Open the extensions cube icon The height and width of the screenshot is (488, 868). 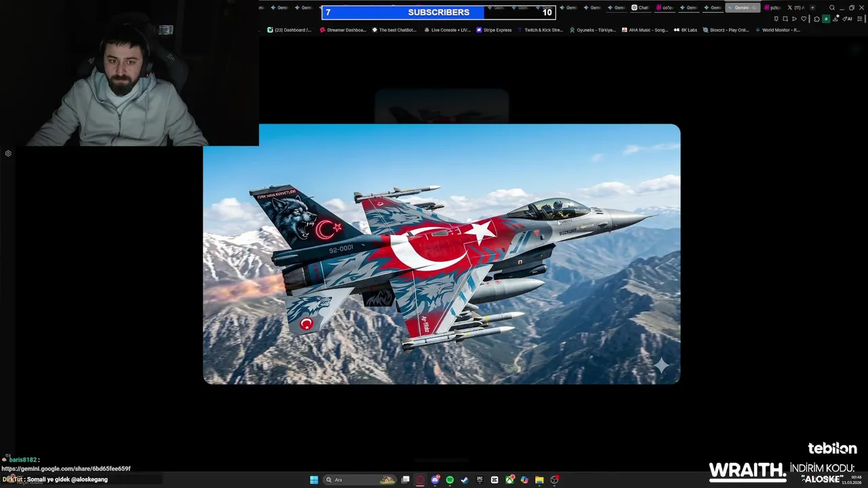816,19
